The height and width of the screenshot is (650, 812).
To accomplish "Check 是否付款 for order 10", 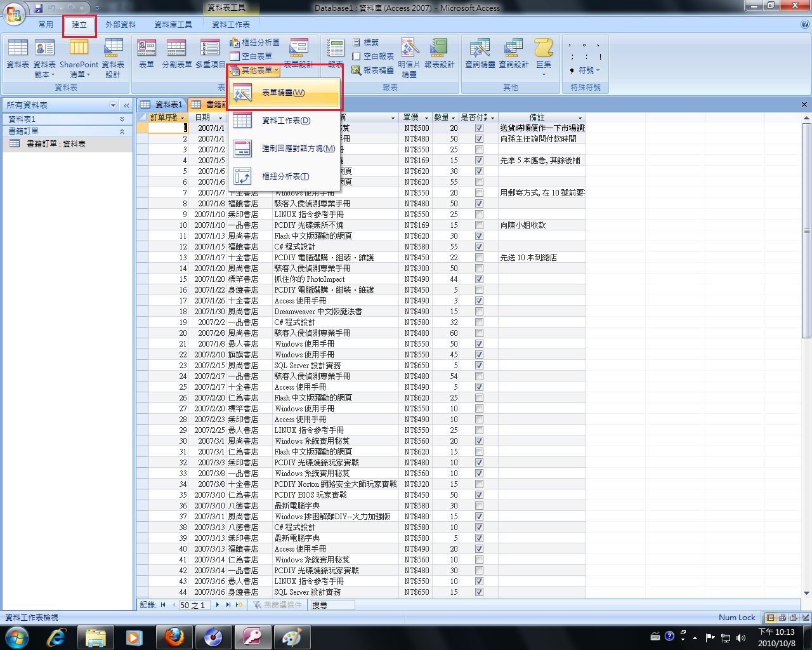I will (479, 225).
